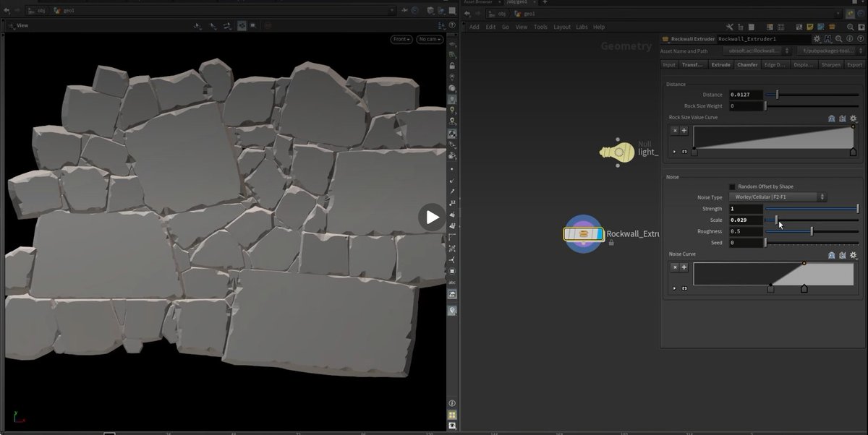Viewport: 868px width, 435px height.
Task: Expand the viewport path dropdown arrow
Action: click(x=392, y=11)
